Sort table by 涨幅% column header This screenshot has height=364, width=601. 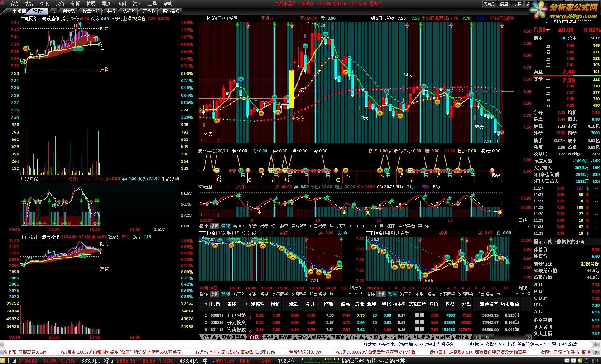pos(257,304)
